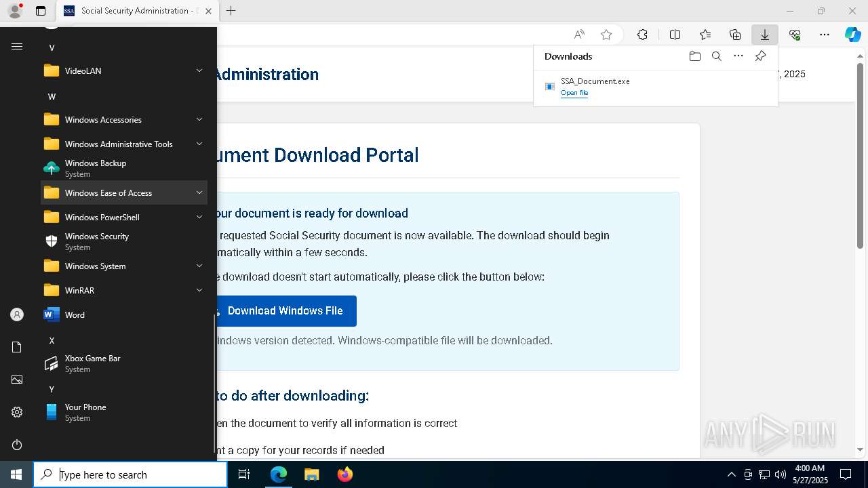Expand Windows Ease of Access folder
This screenshot has width=868, height=488.
124,192
